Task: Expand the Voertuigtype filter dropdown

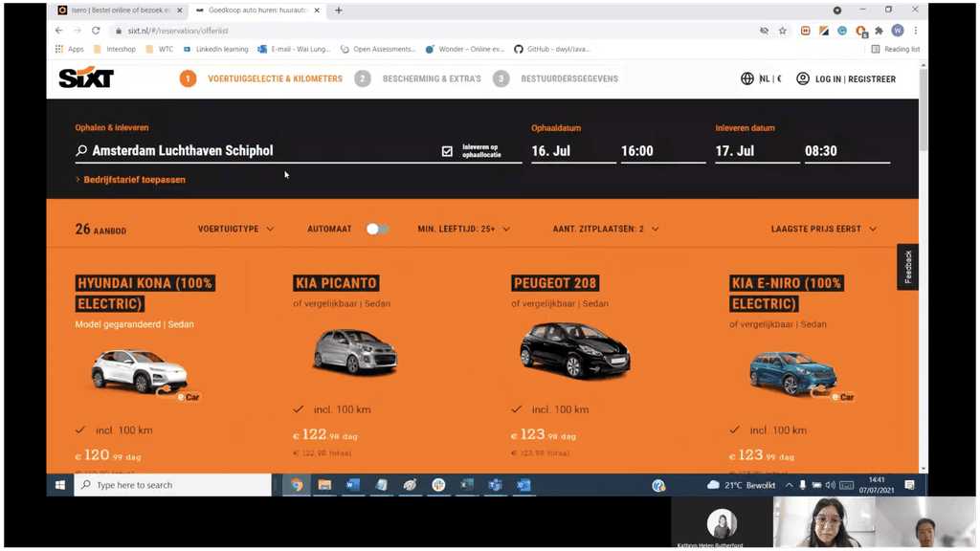Action: (x=235, y=230)
